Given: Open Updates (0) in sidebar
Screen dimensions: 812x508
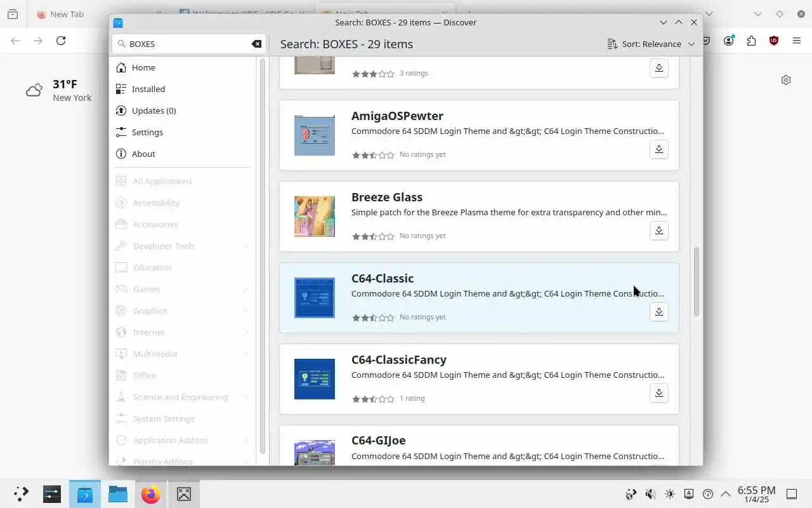Looking at the screenshot, I should tap(183, 110).
